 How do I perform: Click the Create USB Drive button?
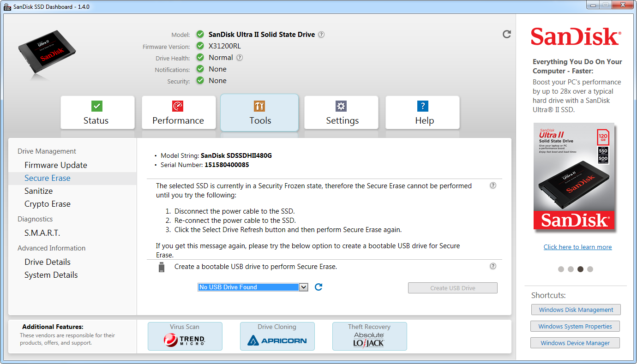[x=453, y=288]
